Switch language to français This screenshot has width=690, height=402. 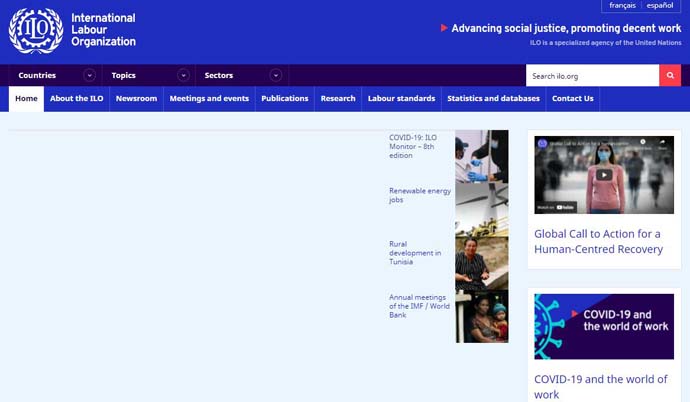coord(622,6)
